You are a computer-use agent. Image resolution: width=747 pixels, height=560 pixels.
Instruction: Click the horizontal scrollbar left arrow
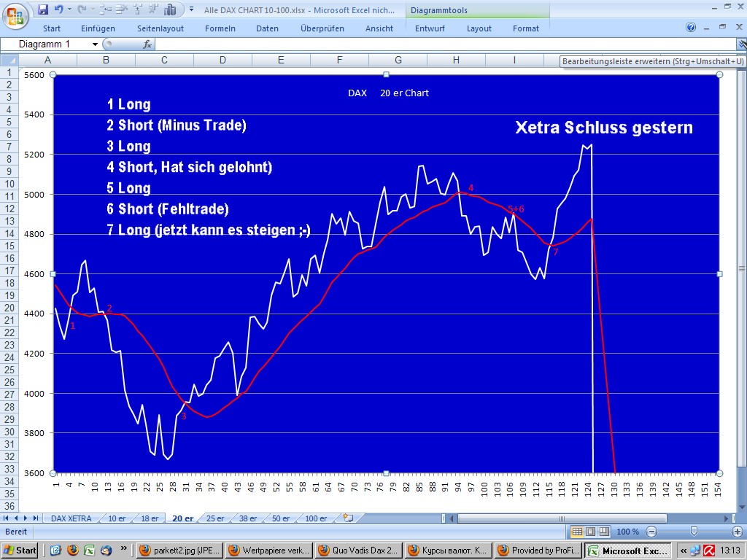(452, 518)
